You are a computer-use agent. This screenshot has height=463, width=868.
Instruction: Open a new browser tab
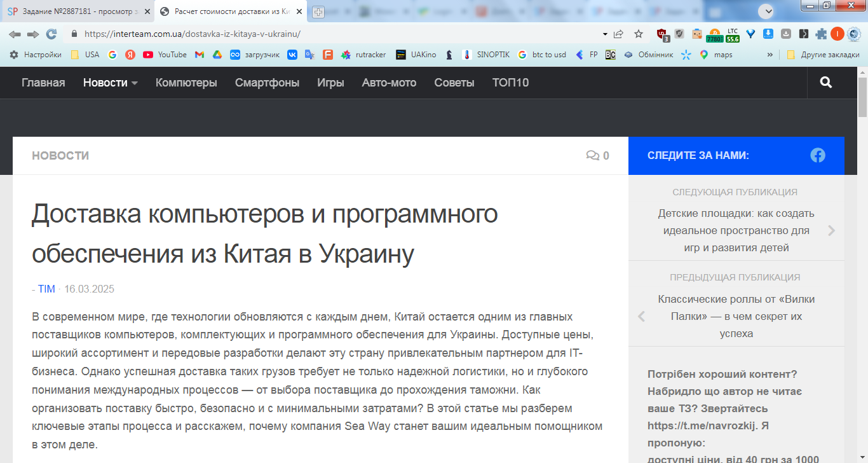(x=318, y=11)
